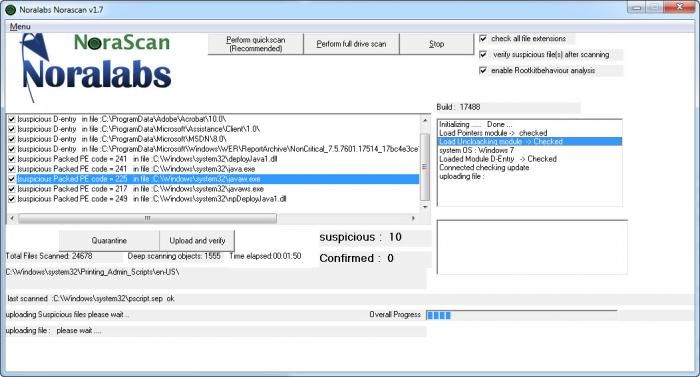Viewport: 700px width, 377px height.
Task: Disable 'verify suspicious file(s) after scanning'
Action: (x=483, y=54)
